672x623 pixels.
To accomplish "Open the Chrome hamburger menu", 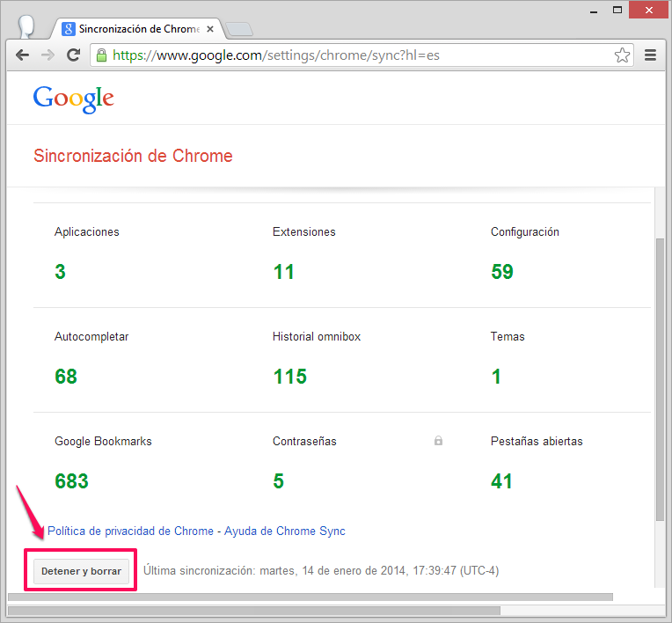I will (x=650, y=55).
